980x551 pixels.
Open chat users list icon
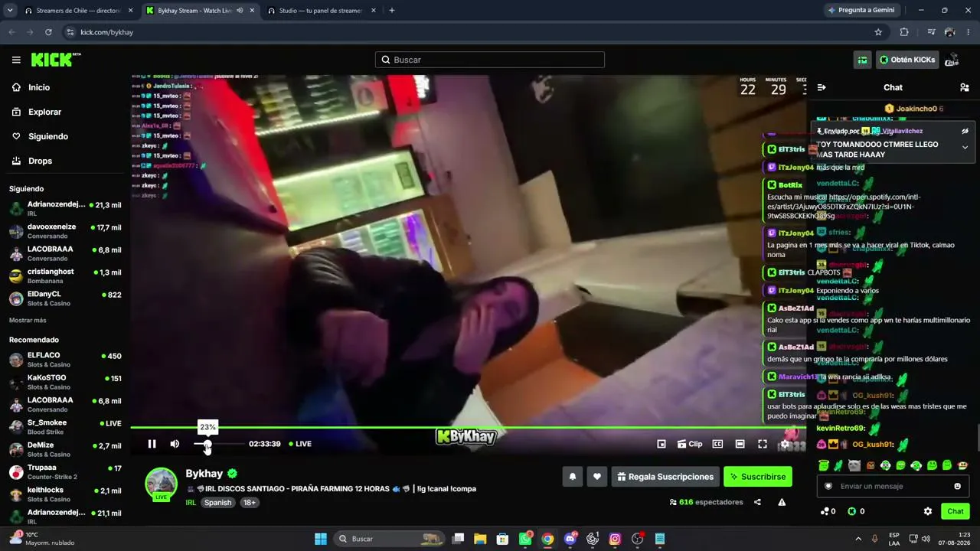pyautogui.click(x=964, y=87)
